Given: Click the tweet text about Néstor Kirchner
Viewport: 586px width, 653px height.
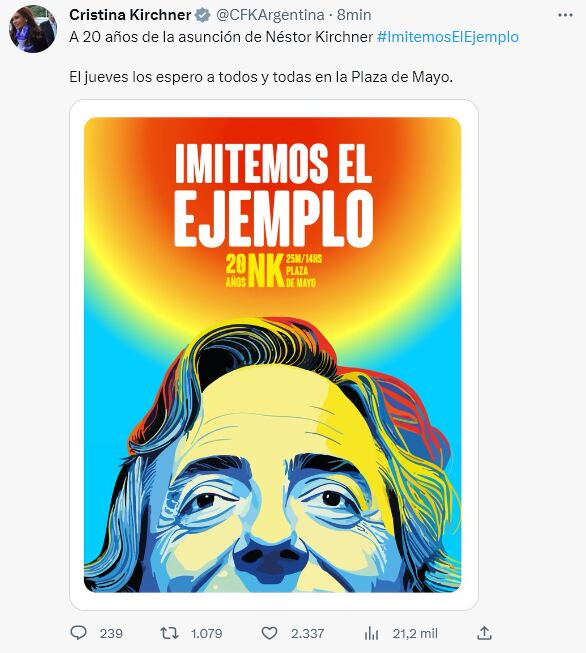Looking at the screenshot, I should point(221,37).
